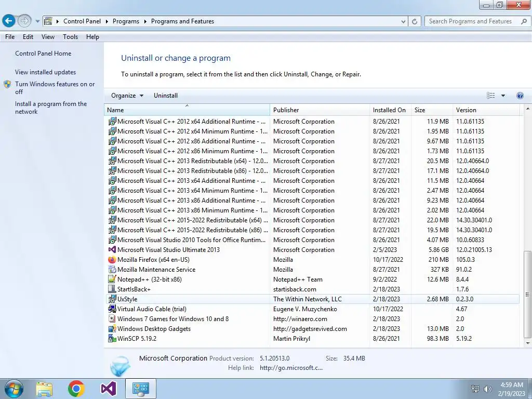This screenshot has height=399, width=532.
Task: Click the volume speaker tray icon
Action: pos(487,389)
